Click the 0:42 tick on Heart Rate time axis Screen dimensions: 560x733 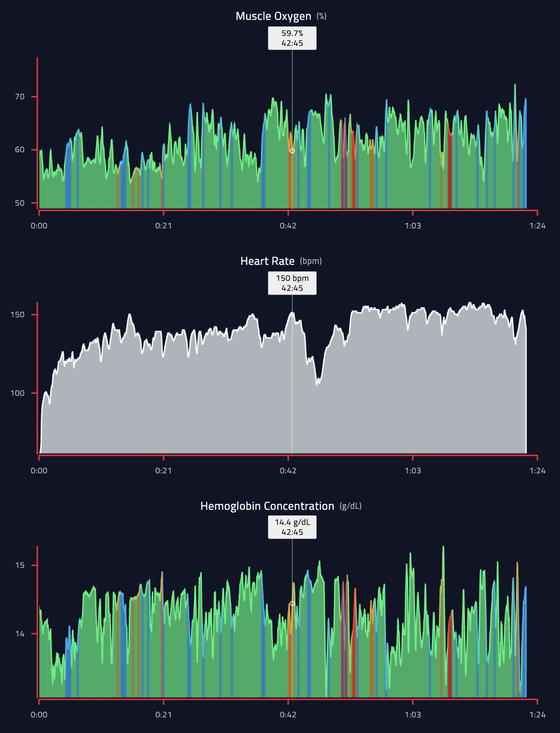(288, 471)
